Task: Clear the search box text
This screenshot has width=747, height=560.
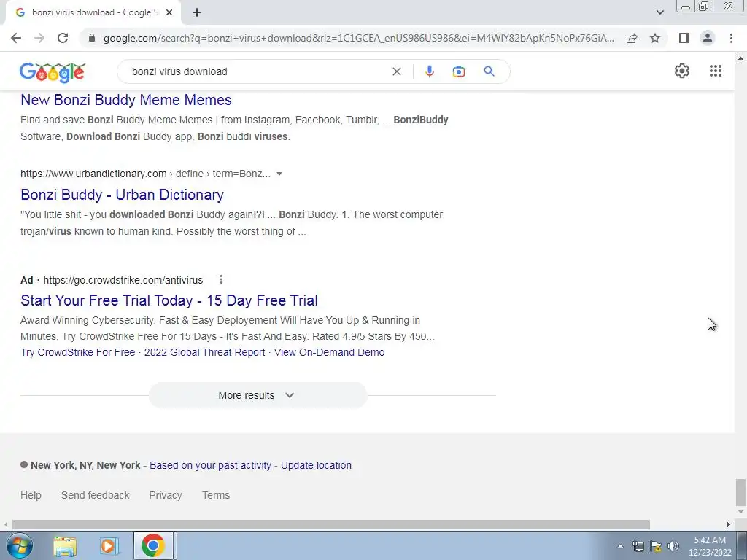Action: coord(396,71)
